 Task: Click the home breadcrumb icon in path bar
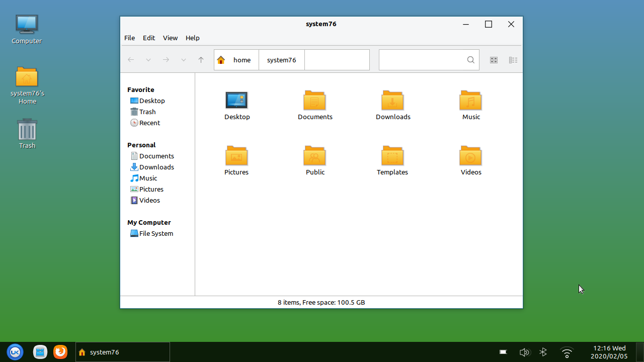coord(221,60)
